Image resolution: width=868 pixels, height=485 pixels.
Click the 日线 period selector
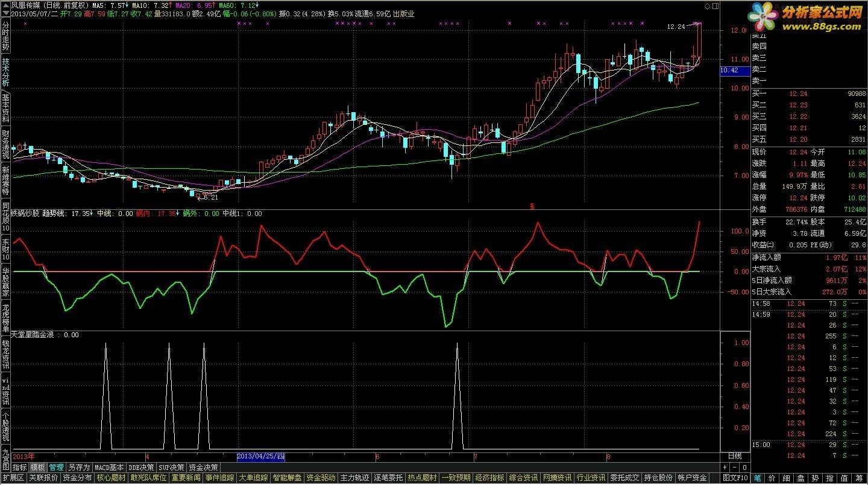[x=735, y=457]
